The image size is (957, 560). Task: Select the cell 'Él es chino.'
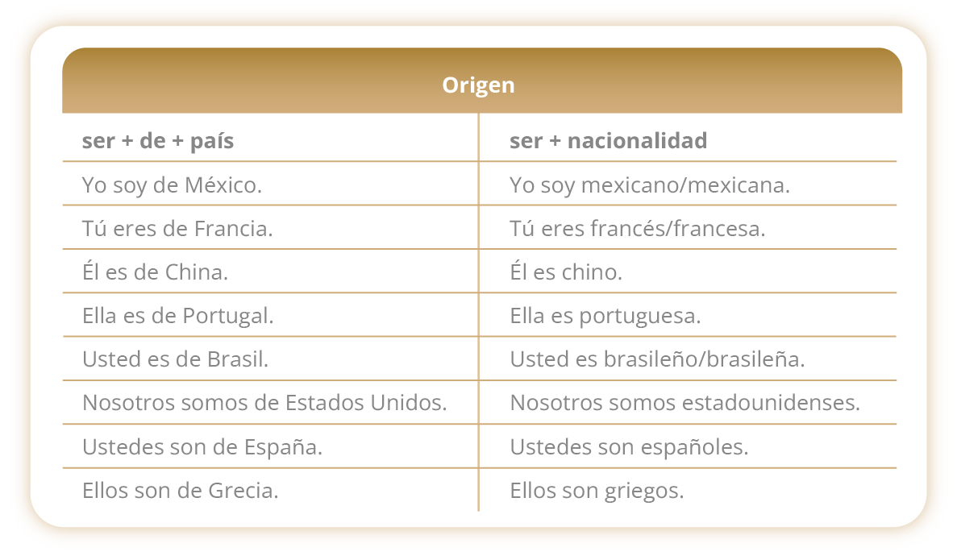pyautogui.click(x=567, y=272)
